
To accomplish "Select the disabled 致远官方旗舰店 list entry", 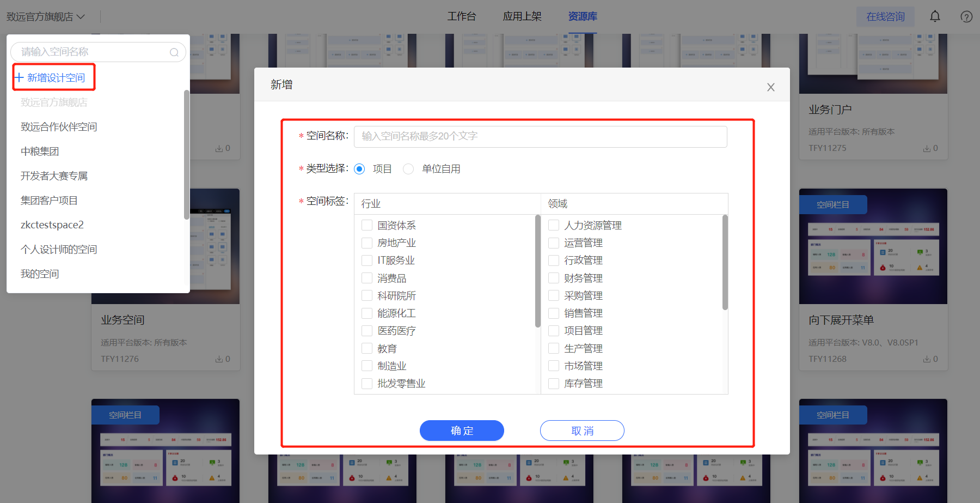I will pos(54,102).
